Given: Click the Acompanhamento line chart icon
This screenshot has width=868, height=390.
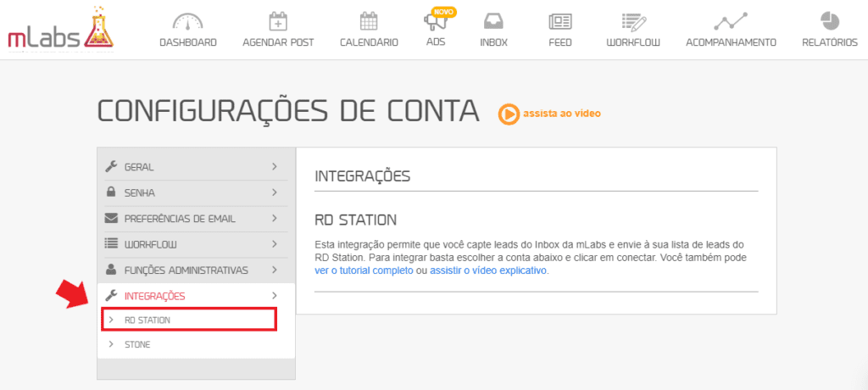Looking at the screenshot, I should click(x=731, y=21).
